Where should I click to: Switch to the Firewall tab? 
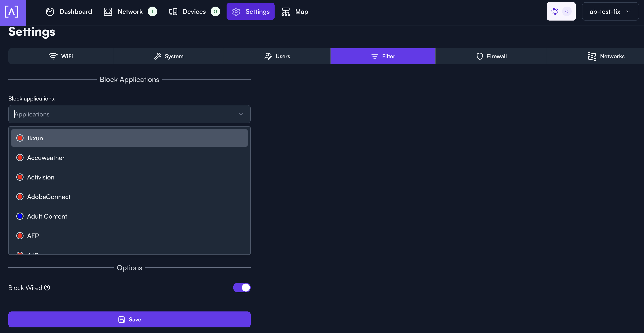[x=491, y=56]
